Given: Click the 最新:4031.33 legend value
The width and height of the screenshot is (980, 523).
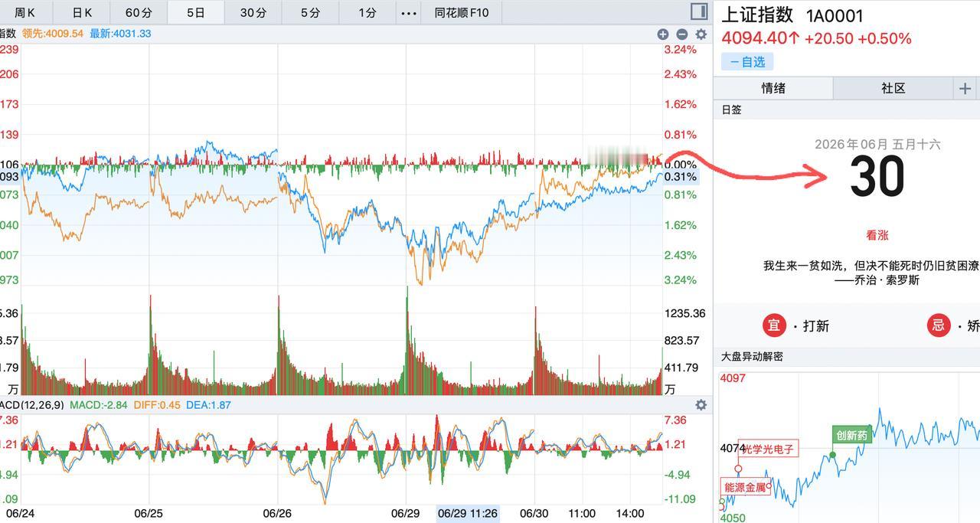Looking at the screenshot, I should pyautogui.click(x=120, y=34).
